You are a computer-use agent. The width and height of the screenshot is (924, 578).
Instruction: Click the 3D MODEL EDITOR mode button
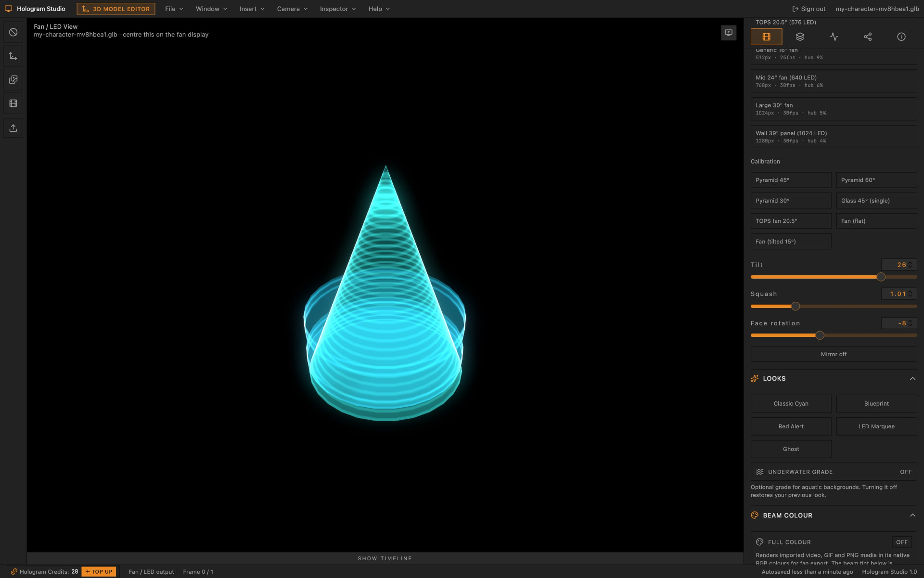[x=116, y=9]
